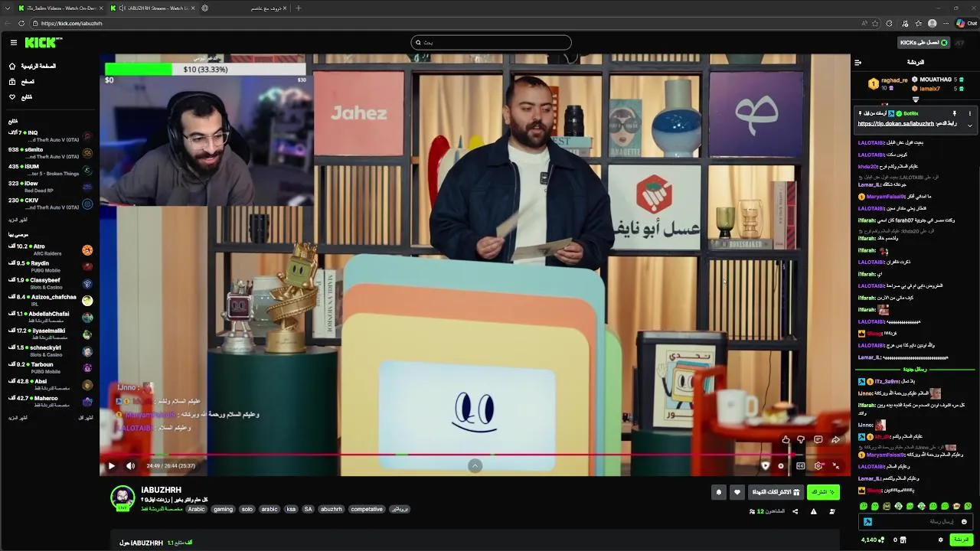Viewport: 980px width, 551px height.
Task: Click the chat message input field
Action: (916, 522)
